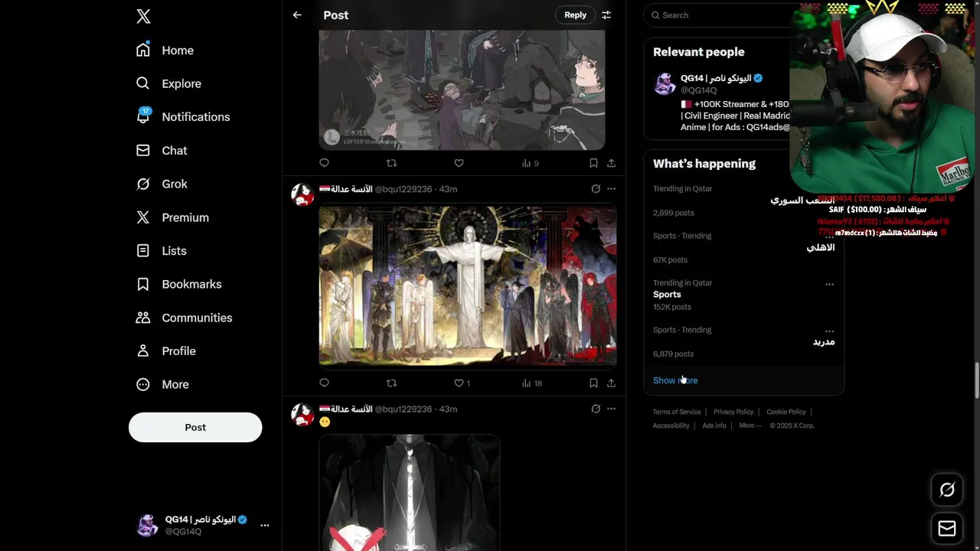Click Grok icon on second @bqu1229236 reply

596,409
